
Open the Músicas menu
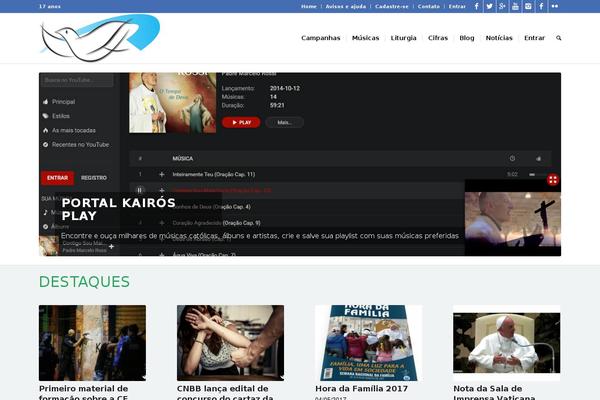pos(365,38)
